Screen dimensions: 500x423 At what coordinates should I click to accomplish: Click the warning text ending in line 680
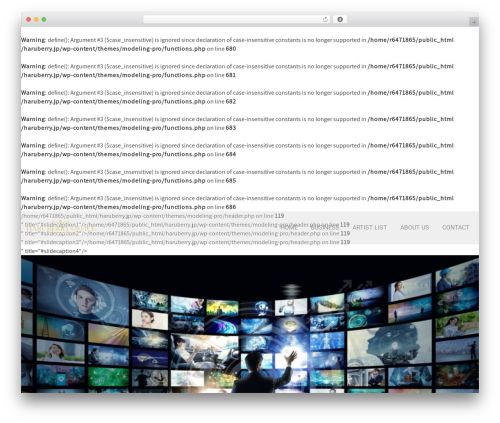pos(237,44)
